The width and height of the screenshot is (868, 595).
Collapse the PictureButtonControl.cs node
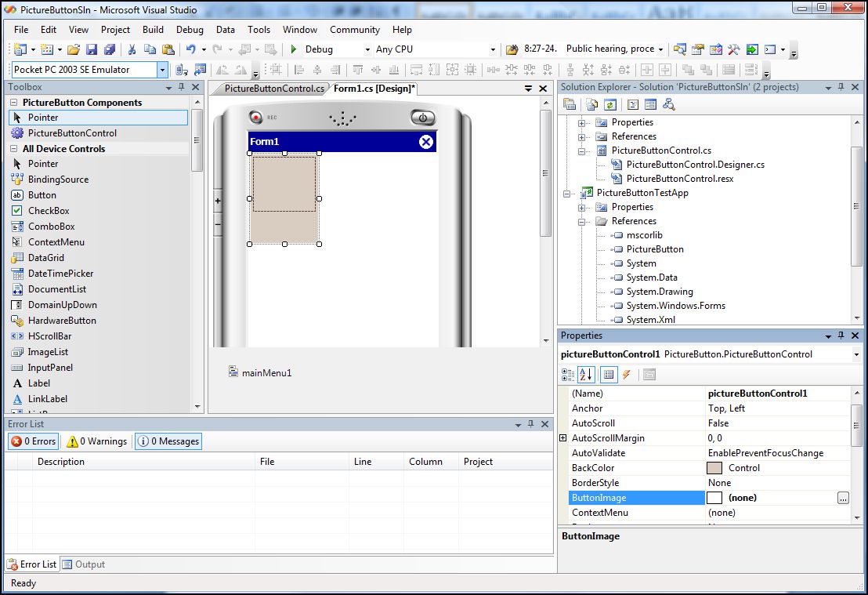(x=581, y=151)
